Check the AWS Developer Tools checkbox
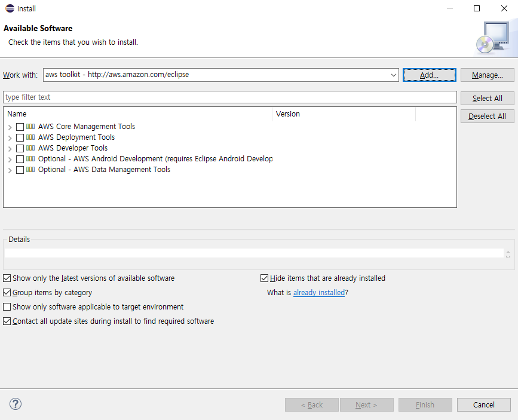 (x=20, y=148)
